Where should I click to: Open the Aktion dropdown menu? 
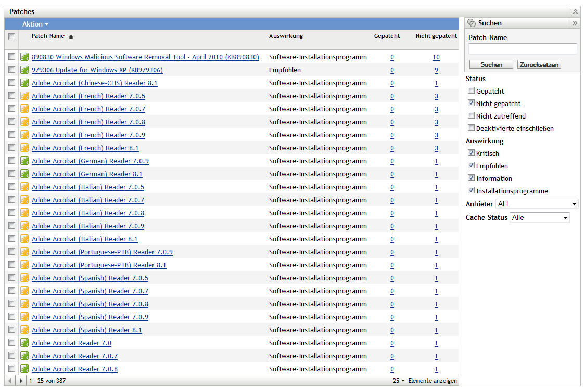coord(35,24)
